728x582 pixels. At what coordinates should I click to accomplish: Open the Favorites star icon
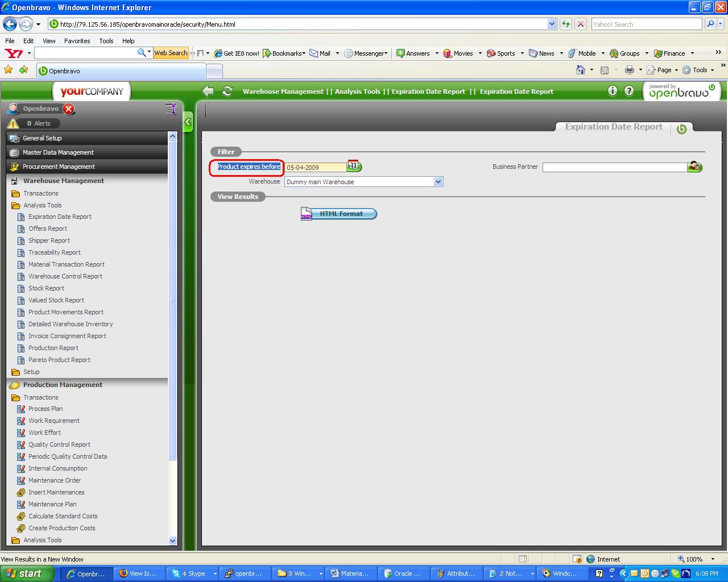click(x=9, y=70)
